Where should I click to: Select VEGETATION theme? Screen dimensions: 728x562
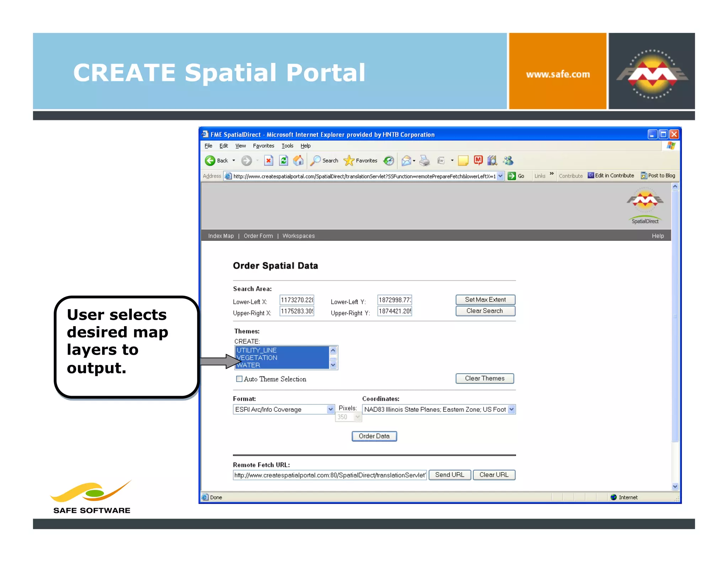click(283, 358)
